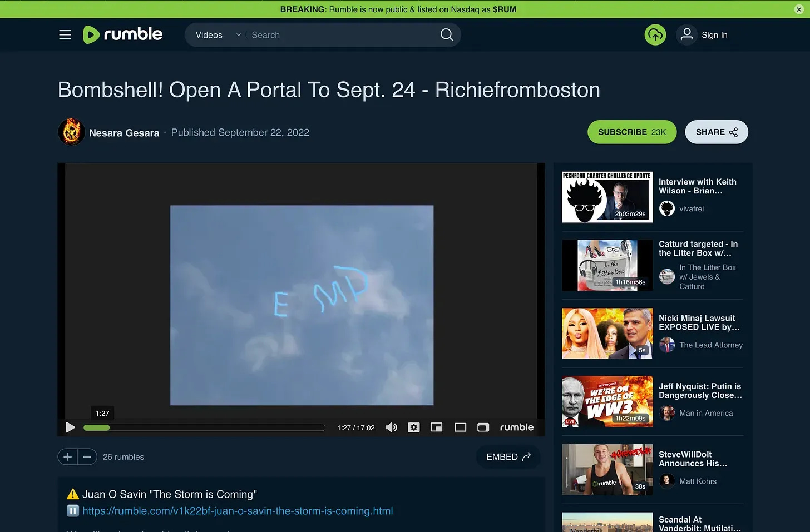Enable picture-in-picture mode

tap(437, 427)
